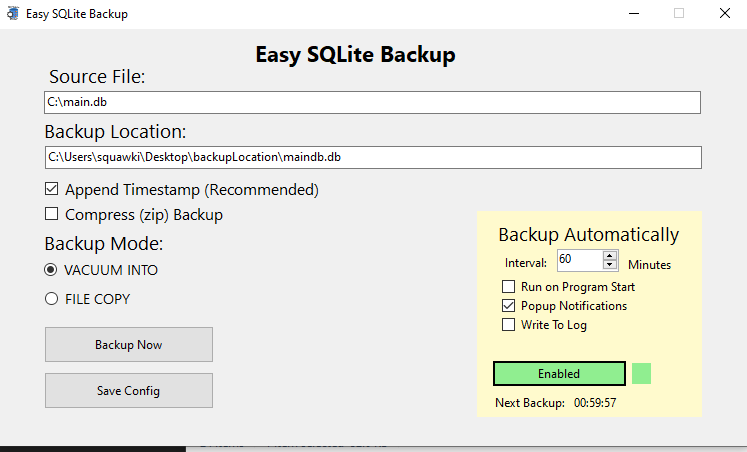Click the Backup Now button

(x=129, y=344)
